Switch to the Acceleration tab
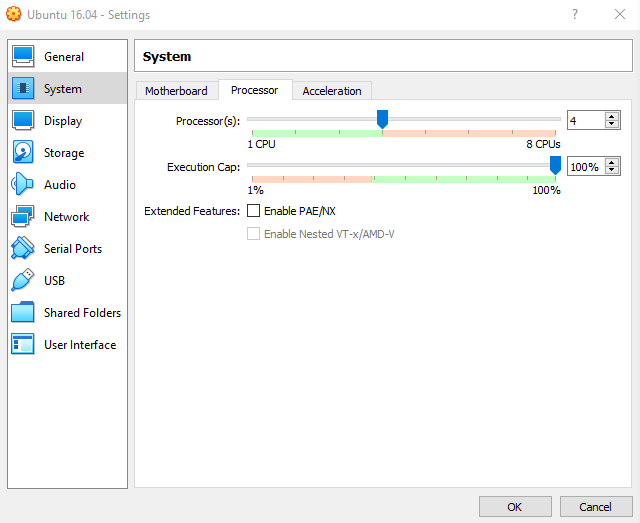This screenshot has height=523, width=640. pos(332,91)
